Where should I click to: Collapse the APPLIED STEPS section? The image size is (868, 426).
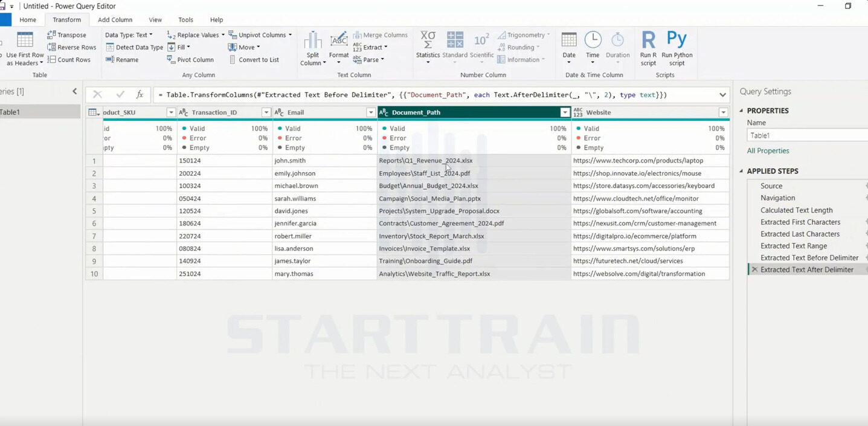[x=742, y=171]
